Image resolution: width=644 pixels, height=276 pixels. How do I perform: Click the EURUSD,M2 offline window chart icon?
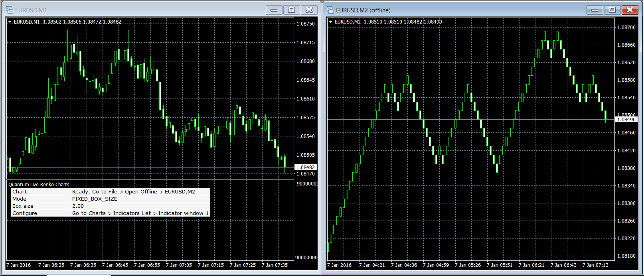tap(330, 10)
